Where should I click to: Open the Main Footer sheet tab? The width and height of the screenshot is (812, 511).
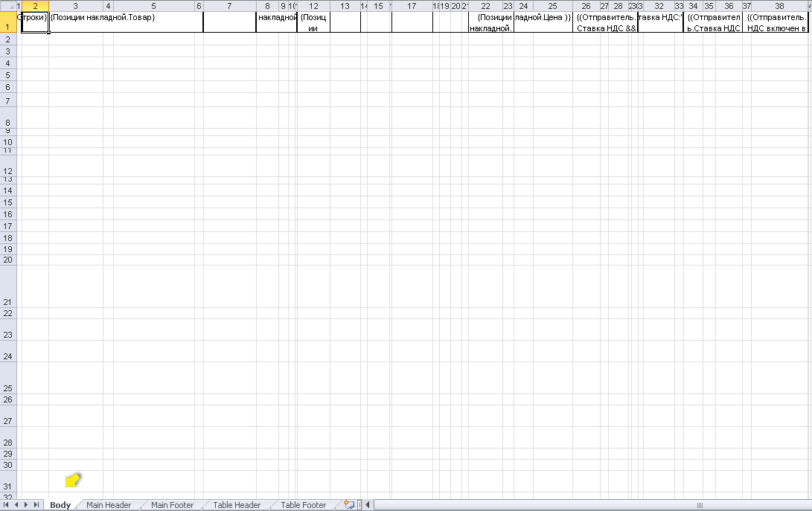pos(173,505)
